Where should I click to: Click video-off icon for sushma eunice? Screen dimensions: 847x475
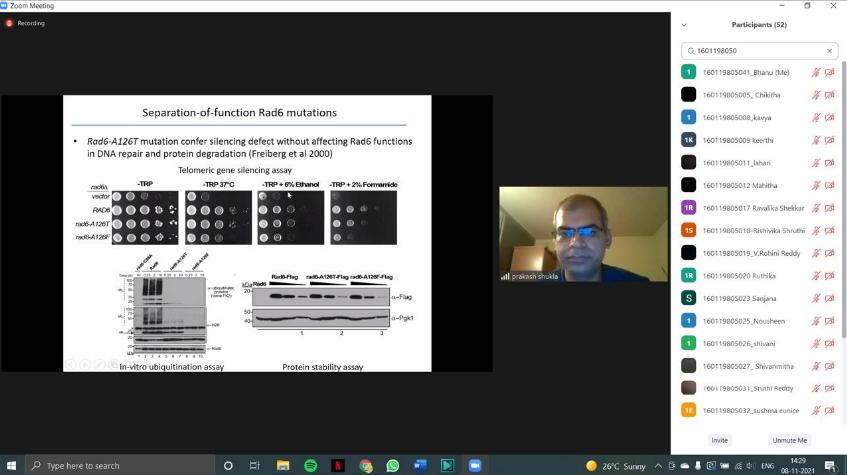pos(830,411)
